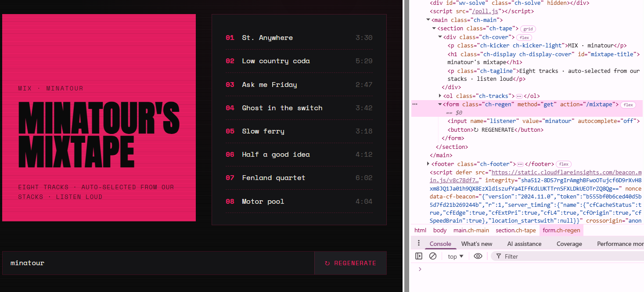Switch to the AI assistance drawer tab
Screen dimensions: 644x292
[x=524, y=244]
